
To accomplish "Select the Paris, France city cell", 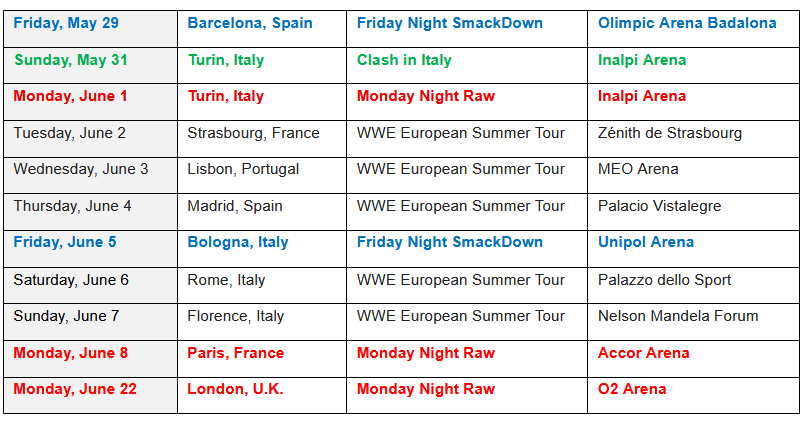I will point(236,353).
